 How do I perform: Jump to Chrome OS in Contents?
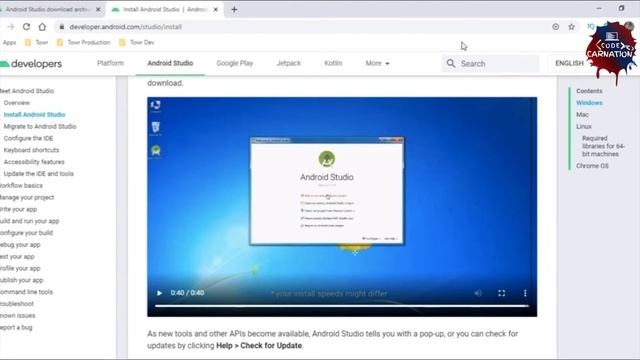[592, 166]
